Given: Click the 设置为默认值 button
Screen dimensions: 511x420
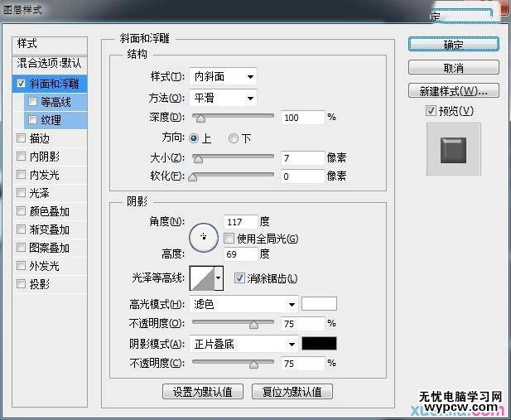Looking at the screenshot, I should (x=203, y=392).
